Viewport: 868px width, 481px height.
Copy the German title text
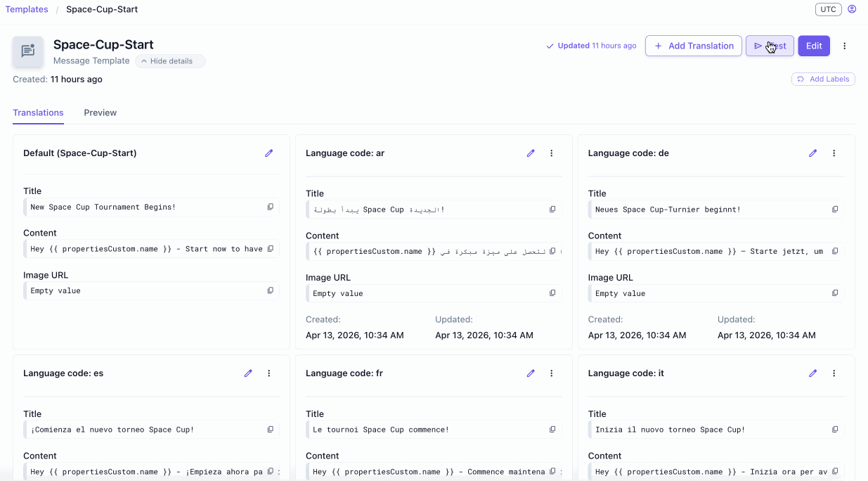pos(835,210)
